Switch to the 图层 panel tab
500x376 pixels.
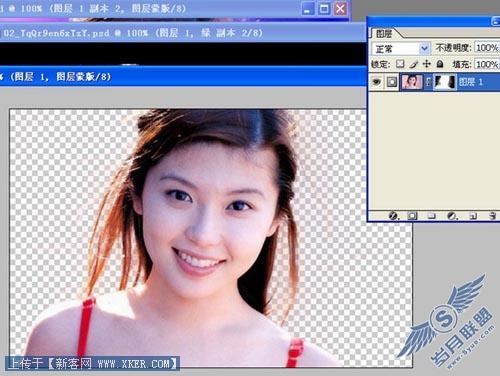click(x=384, y=34)
